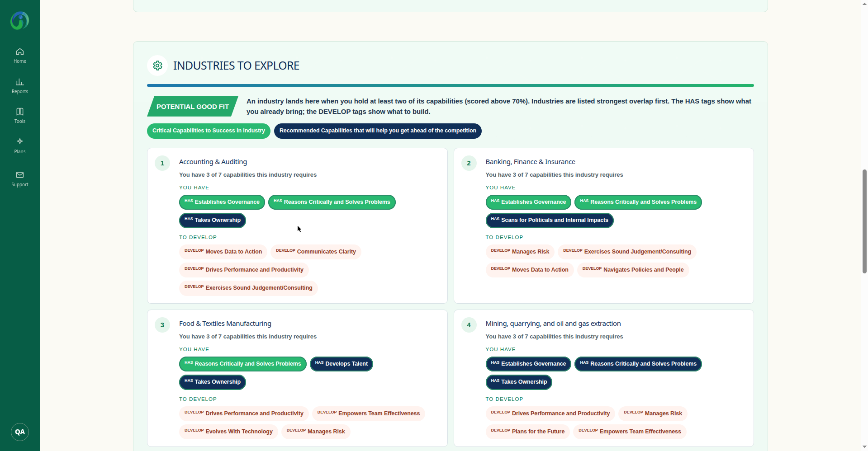Click Evolves With Technology develop tag
868x451 pixels.
[x=228, y=432]
